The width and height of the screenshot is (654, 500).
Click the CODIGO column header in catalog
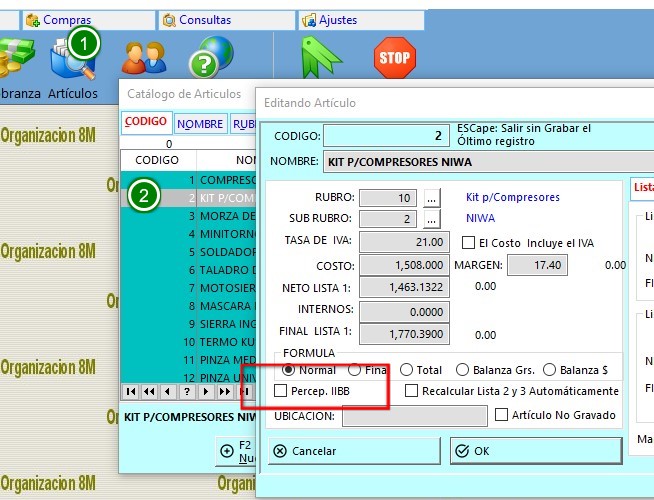[x=157, y=160]
